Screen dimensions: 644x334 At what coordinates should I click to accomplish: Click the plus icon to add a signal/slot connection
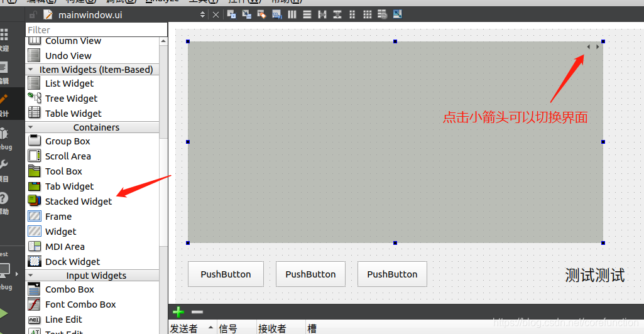(178, 312)
